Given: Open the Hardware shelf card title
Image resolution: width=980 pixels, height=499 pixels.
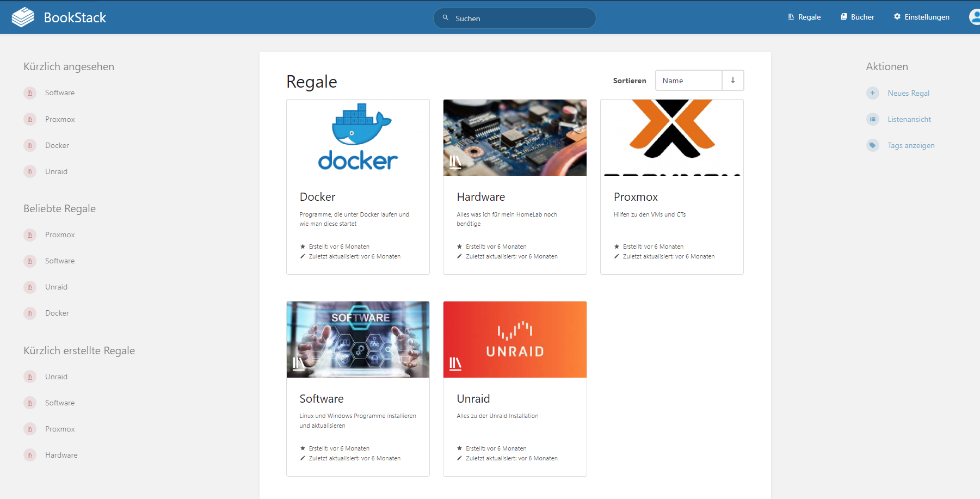Looking at the screenshot, I should click(x=481, y=197).
